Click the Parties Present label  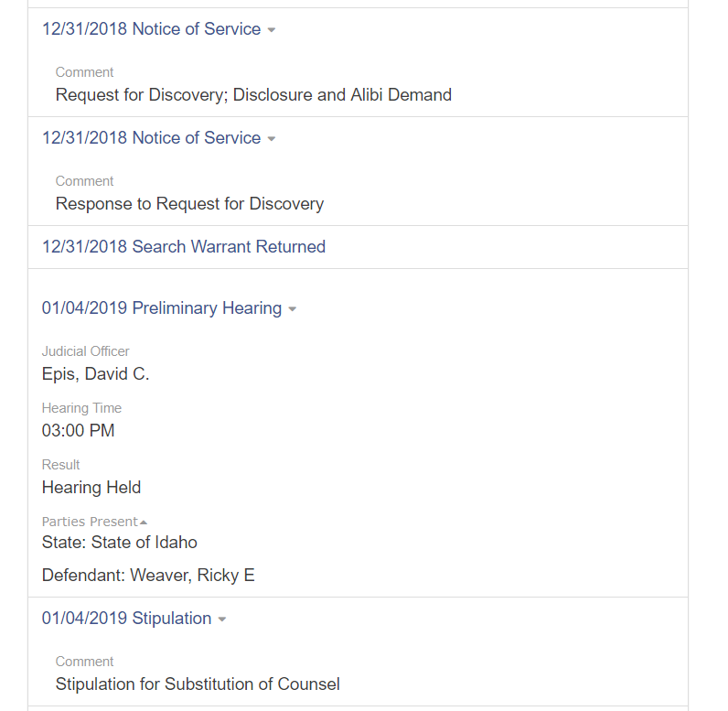(89, 522)
